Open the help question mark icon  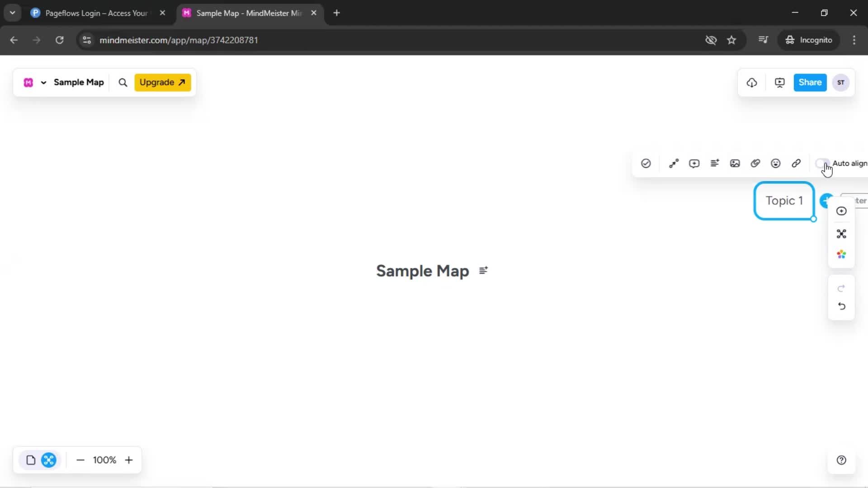841,460
